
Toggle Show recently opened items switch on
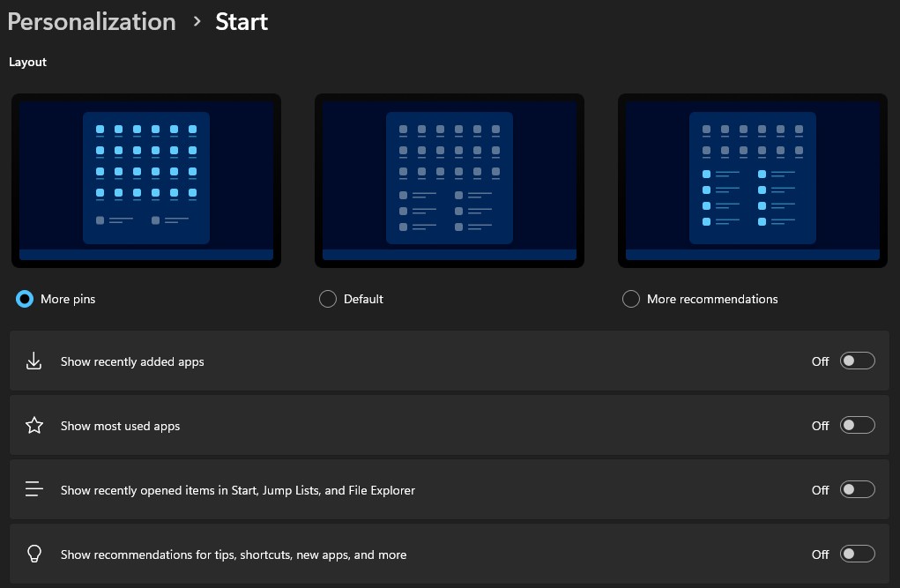(x=857, y=489)
